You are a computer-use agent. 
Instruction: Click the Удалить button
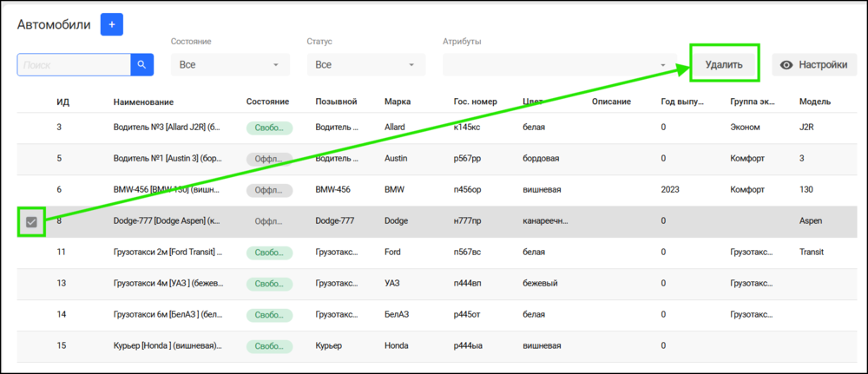[724, 65]
